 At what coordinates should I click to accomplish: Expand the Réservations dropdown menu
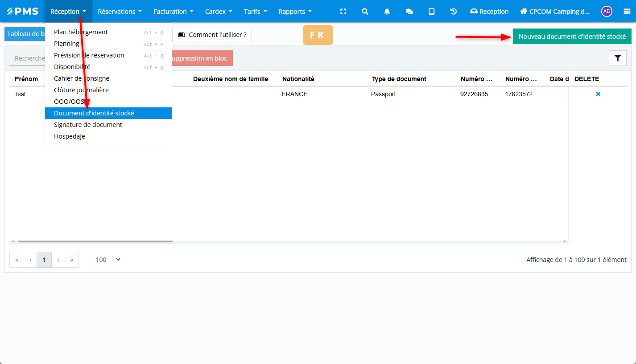pos(120,12)
